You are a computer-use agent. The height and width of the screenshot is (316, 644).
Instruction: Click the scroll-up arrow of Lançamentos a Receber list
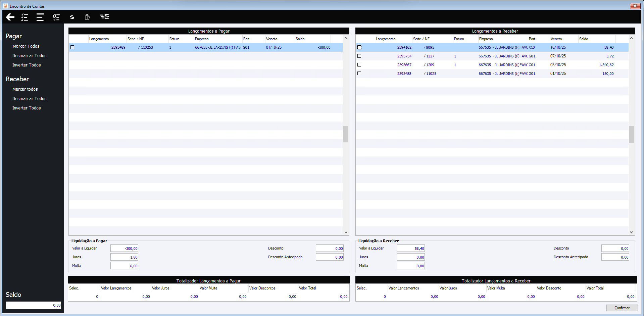tap(631, 38)
